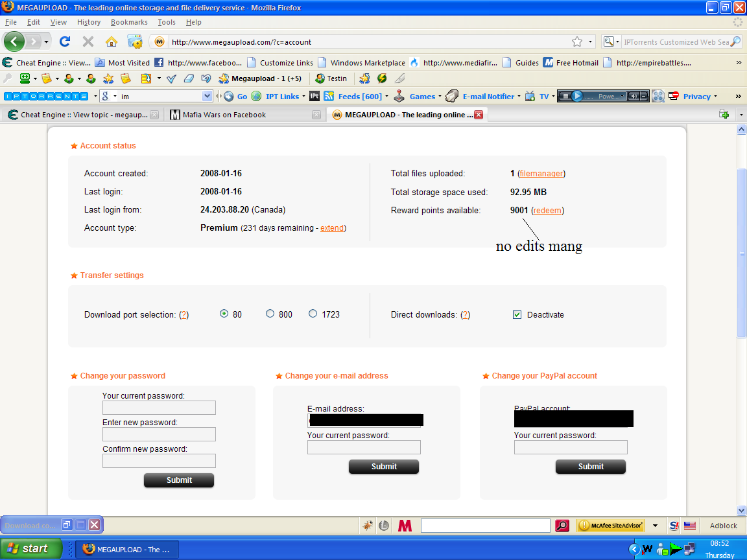This screenshot has height=560, width=747.
Task: Click the Confirm new password field
Action: click(159, 461)
